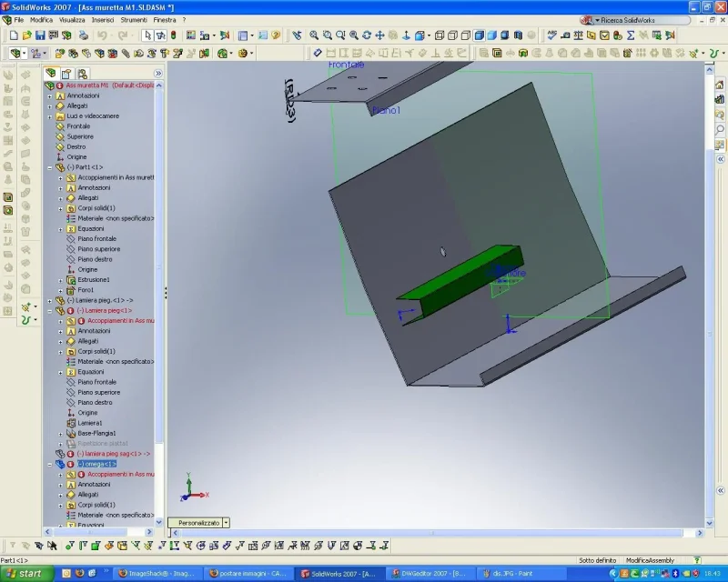The height and width of the screenshot is (582, 728).
Task: Switch to Hidden Lines Visible display
Action: [x=452, y=35]
